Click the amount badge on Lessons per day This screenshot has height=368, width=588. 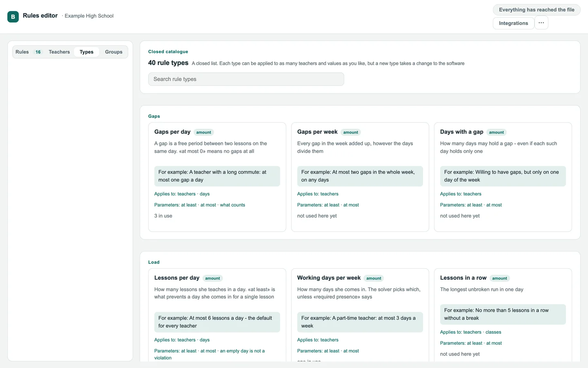212,278
